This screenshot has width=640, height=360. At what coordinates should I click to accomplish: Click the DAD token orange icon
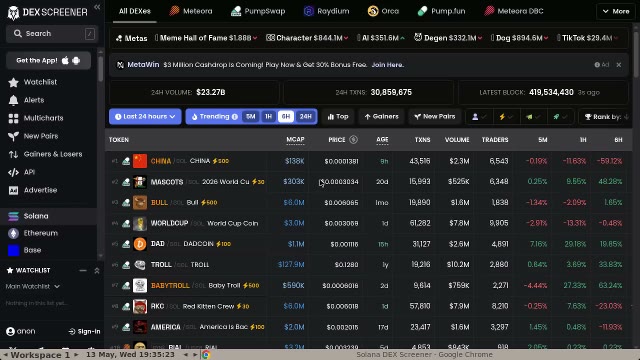pos(140,244)
